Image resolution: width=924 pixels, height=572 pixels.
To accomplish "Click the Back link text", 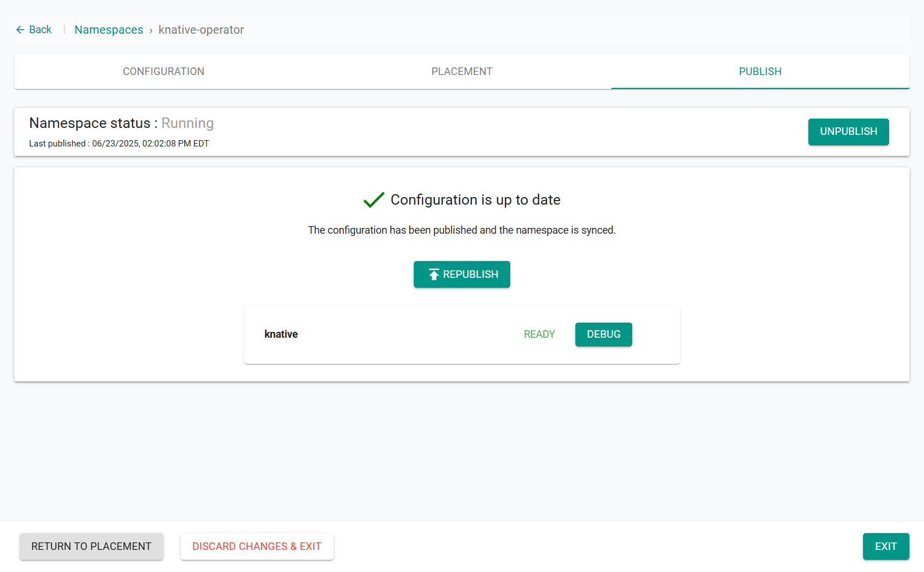I will (40, 30).
